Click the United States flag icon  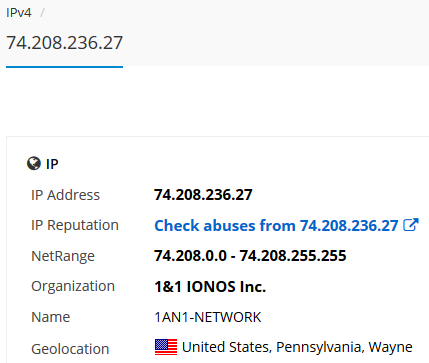[166, 347]
